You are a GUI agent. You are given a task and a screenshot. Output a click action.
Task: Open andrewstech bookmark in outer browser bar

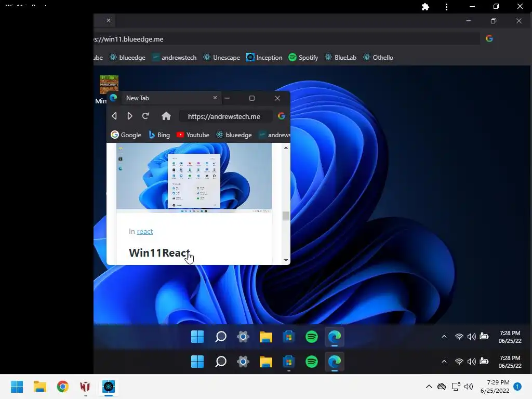174,57
